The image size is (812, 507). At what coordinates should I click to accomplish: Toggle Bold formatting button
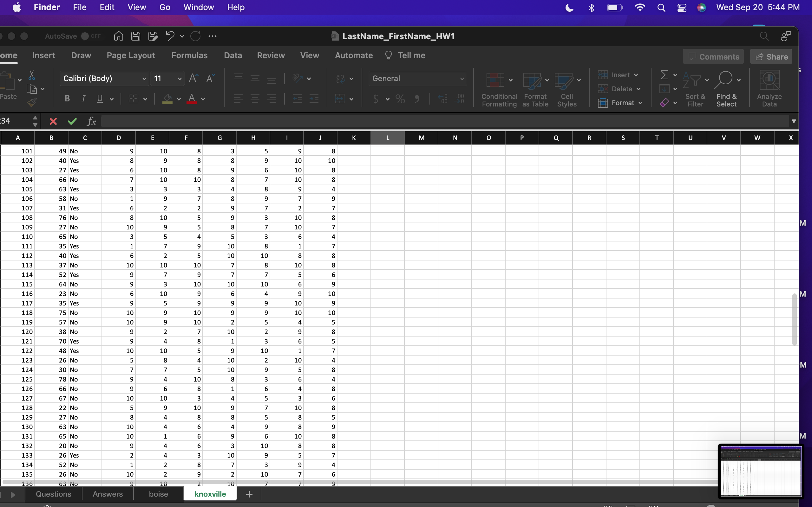click(67, 98)
